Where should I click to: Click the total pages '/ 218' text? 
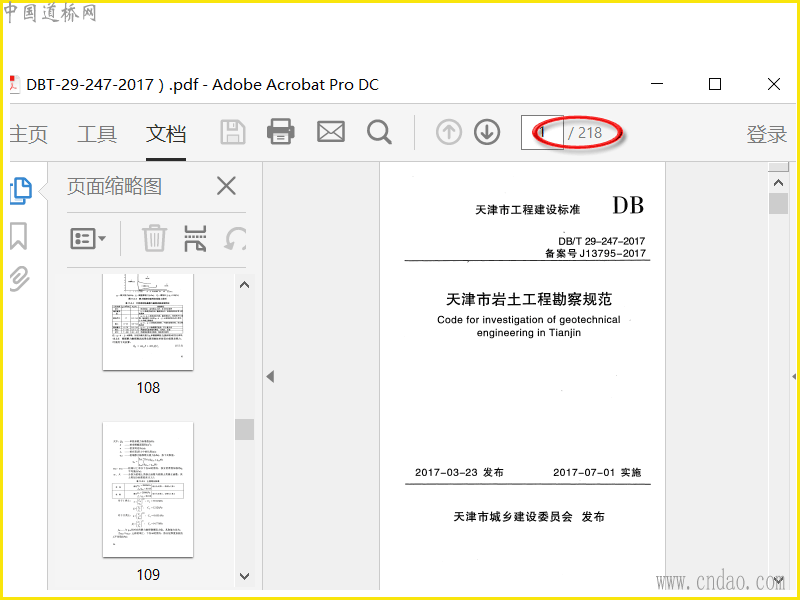[586, 133]
